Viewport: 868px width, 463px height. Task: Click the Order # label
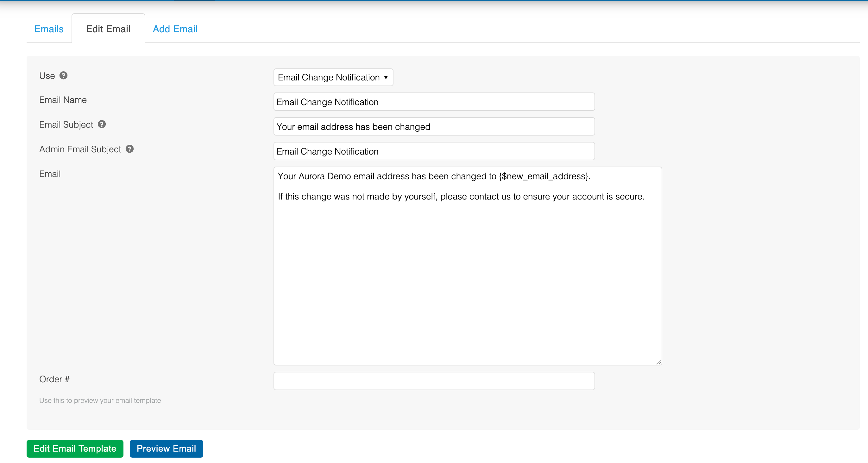point(54,379)
